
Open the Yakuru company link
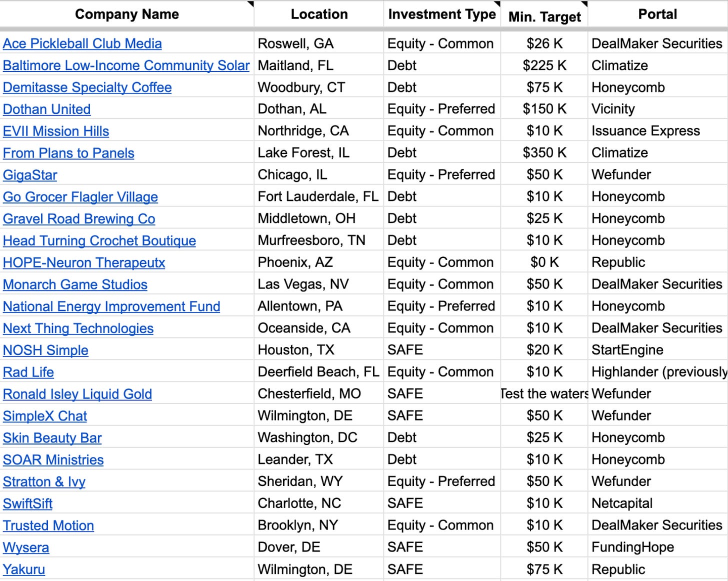pyautogui.click(x=24, y=569)
